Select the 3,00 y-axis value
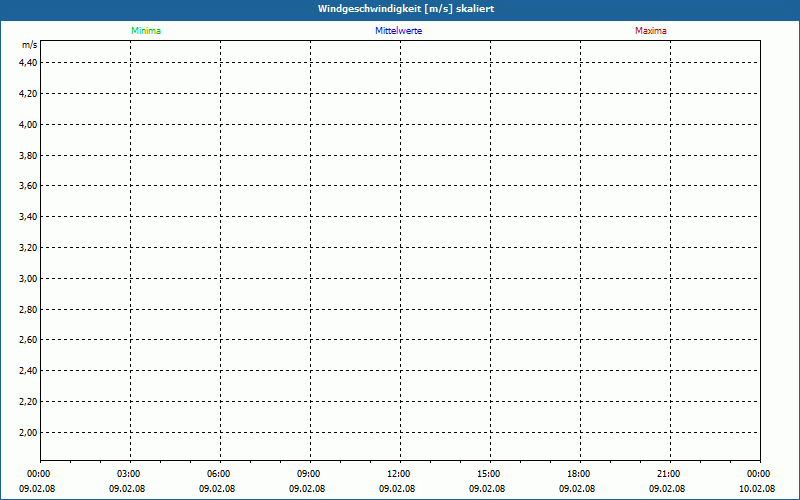Viewport: 800px width, 500px height. click(28, 279)
